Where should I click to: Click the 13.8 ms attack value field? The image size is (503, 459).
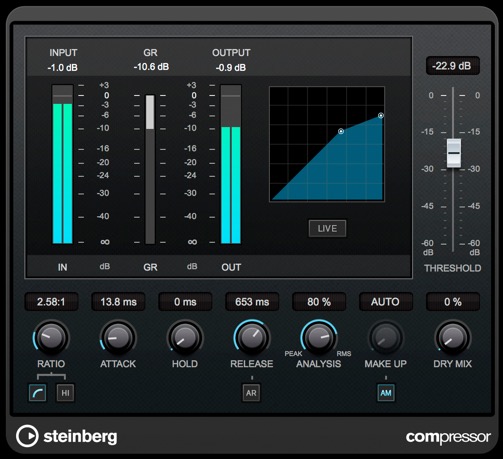pos(118,302)
